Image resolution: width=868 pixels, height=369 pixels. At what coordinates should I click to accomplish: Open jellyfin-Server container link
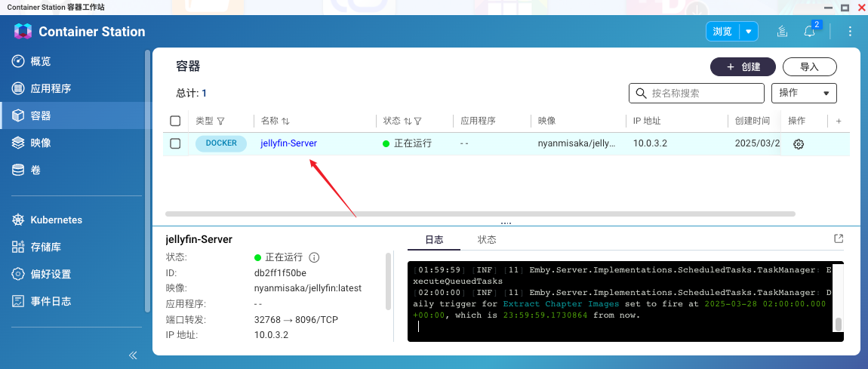(x=288, y=143)
